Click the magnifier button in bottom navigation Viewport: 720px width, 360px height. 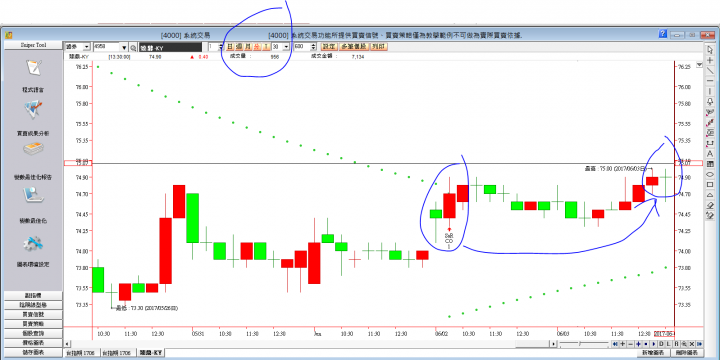click(x=684, y=344)
